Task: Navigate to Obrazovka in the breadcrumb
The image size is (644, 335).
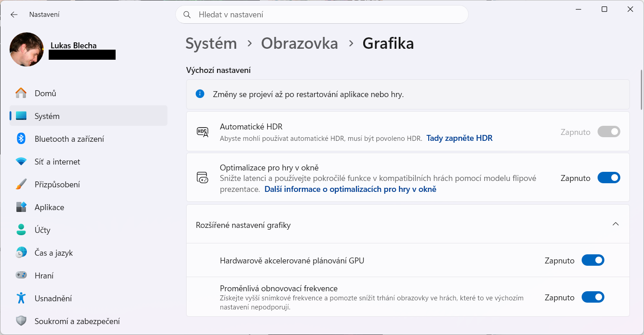Action: (299, 43)
